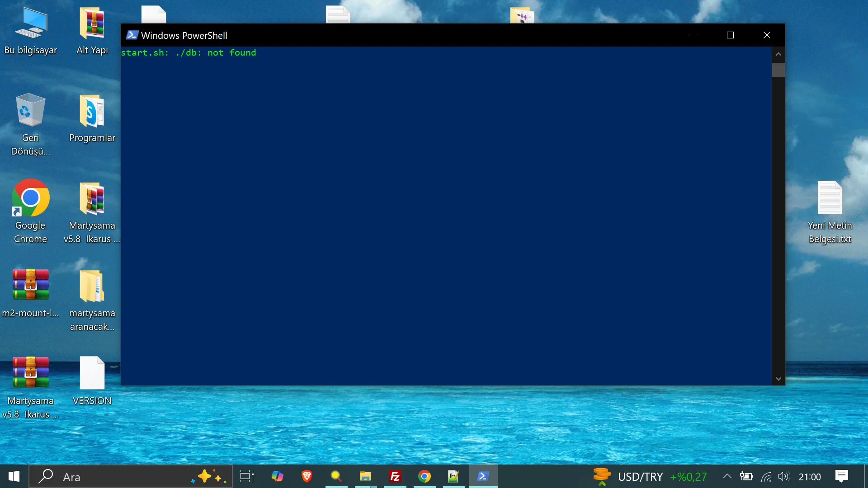This screenshot has width=868, height=488.
Task: Open the notification center icon
Action: (842, 476)
